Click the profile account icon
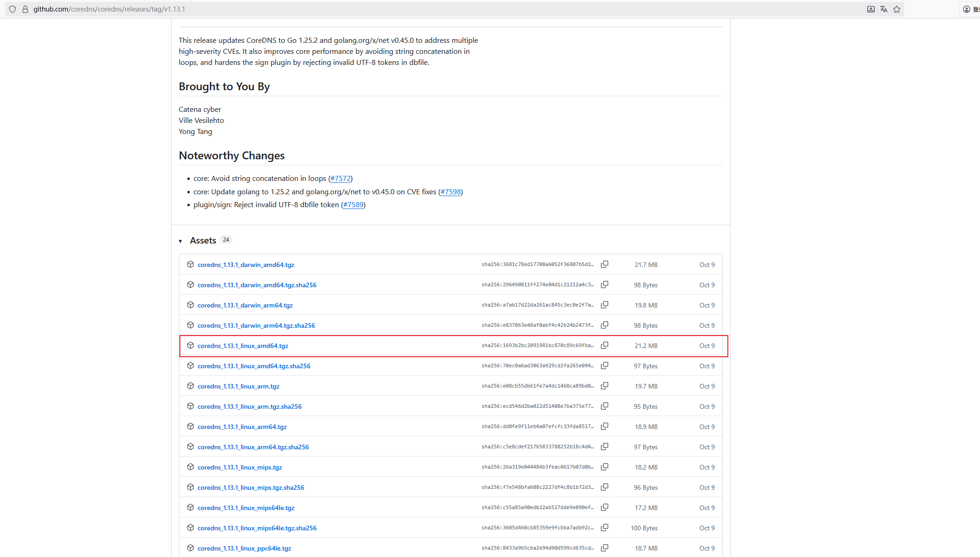980x557 pixels. (967, 9)
